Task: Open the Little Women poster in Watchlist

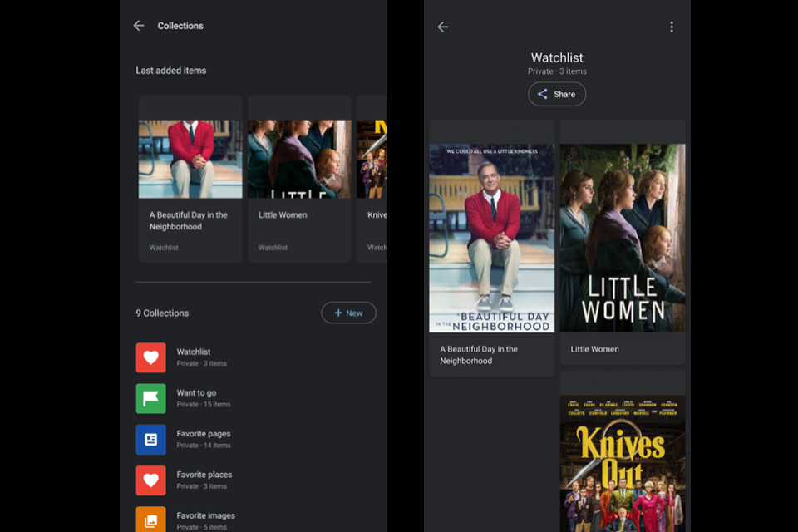Action: [623, 238]
